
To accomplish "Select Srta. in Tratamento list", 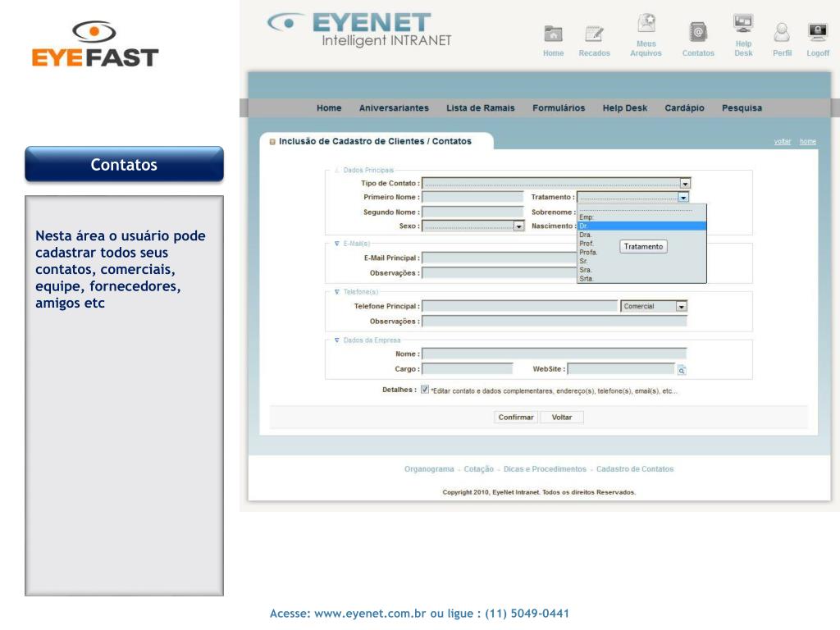I will click(x=641, y=279).
